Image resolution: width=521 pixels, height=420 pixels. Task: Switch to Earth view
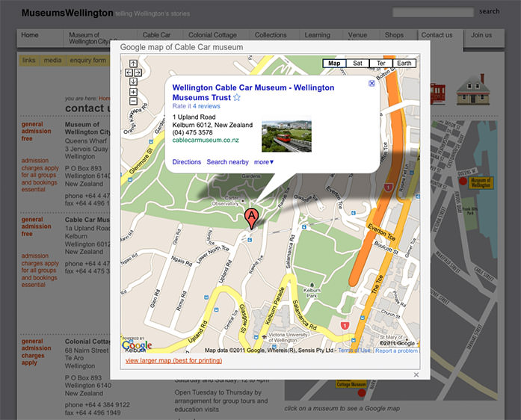pyautogui.click(x=404, y=63)
